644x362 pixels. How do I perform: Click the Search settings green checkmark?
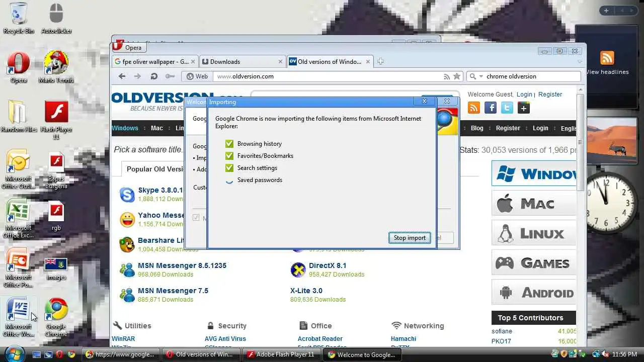pos(229,168)
